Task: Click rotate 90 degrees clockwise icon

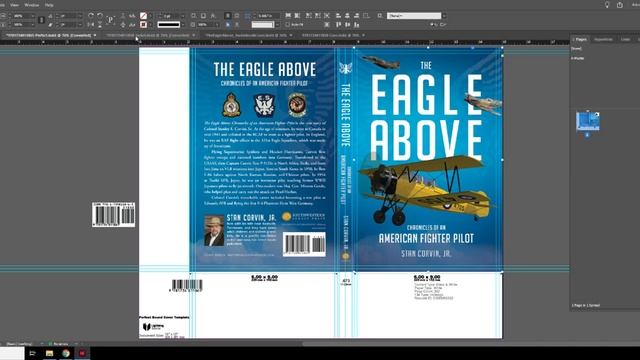Action: tap(91, 16)
